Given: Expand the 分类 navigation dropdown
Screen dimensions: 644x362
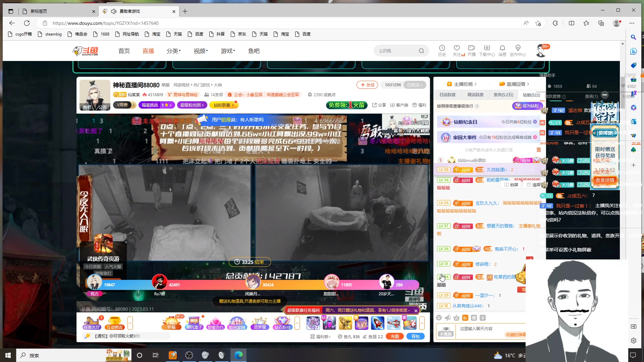Looking at the screenshot, I should [174, 51].
